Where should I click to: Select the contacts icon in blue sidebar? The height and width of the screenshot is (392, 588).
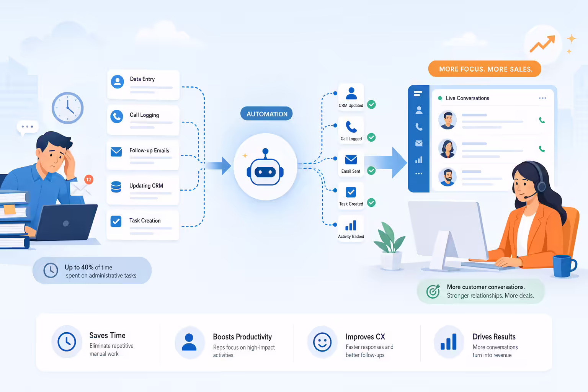click(x=419, y=110)
